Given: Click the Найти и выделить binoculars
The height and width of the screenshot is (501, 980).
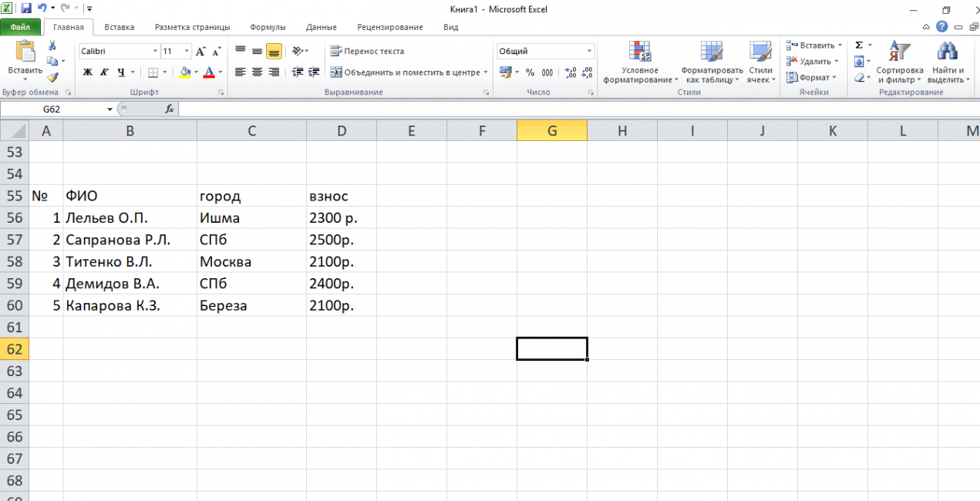Looking at the screenshot, I should (948, 62).
